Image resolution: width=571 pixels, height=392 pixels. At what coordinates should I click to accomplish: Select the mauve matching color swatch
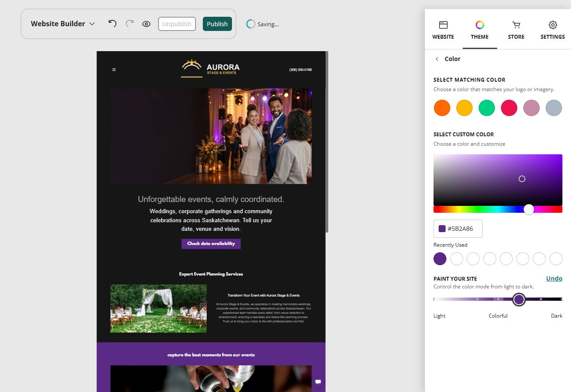click(531, 108)
